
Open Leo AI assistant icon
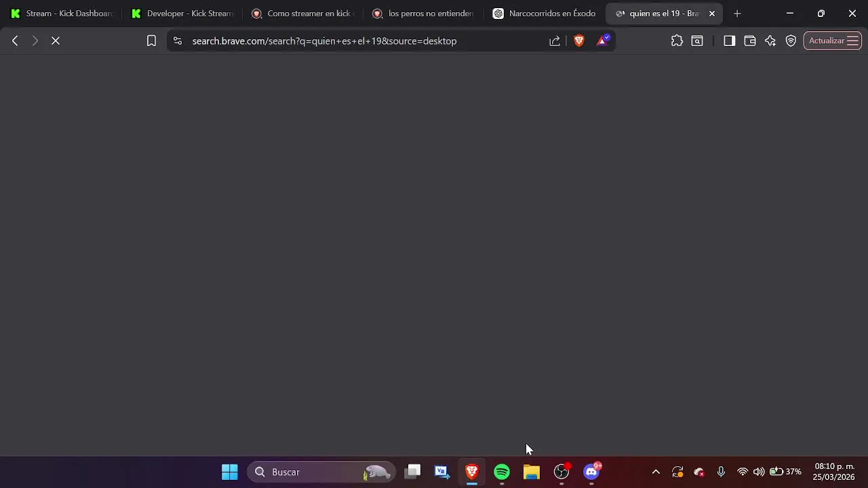770,41
